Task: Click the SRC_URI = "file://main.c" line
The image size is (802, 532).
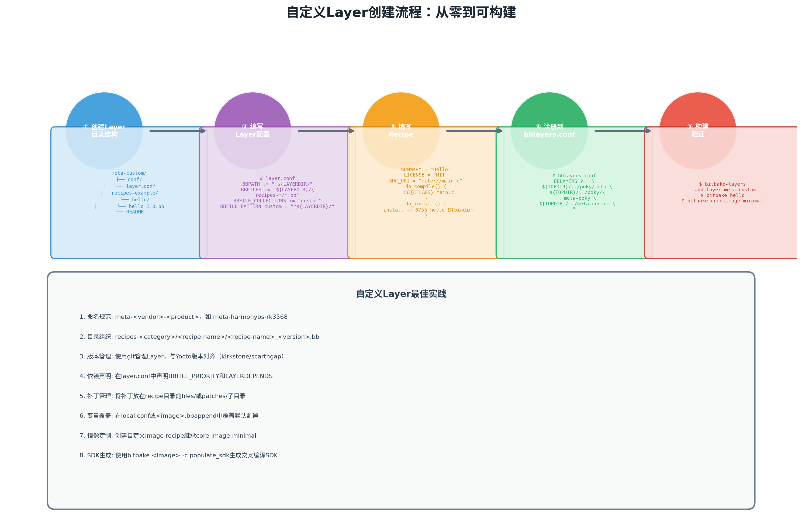Action: click(x=426, y=181)
